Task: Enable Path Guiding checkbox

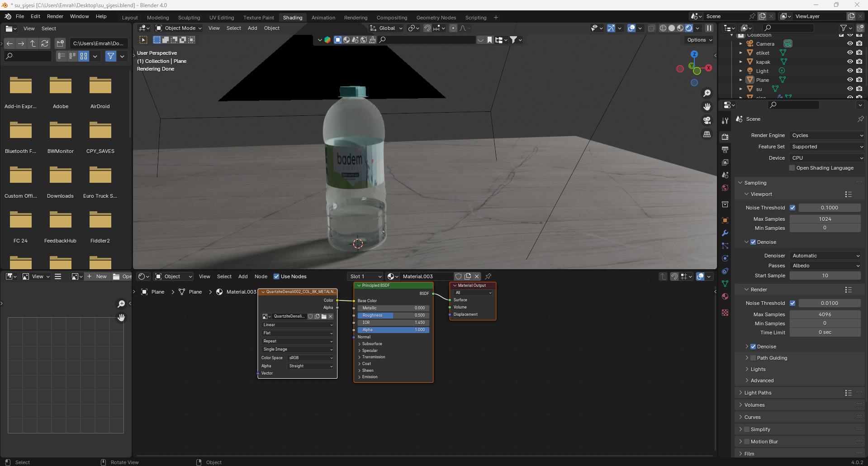Action: click(753, 358)
